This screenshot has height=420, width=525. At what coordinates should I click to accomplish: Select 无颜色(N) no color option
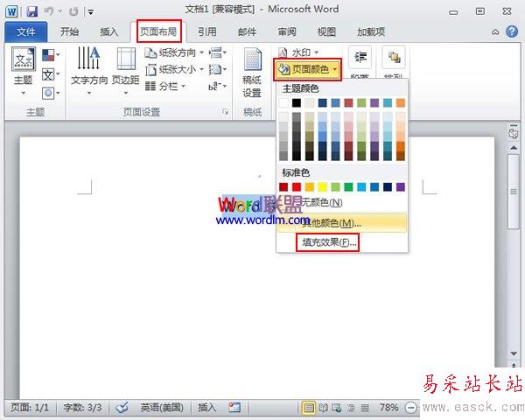point(342,202)
